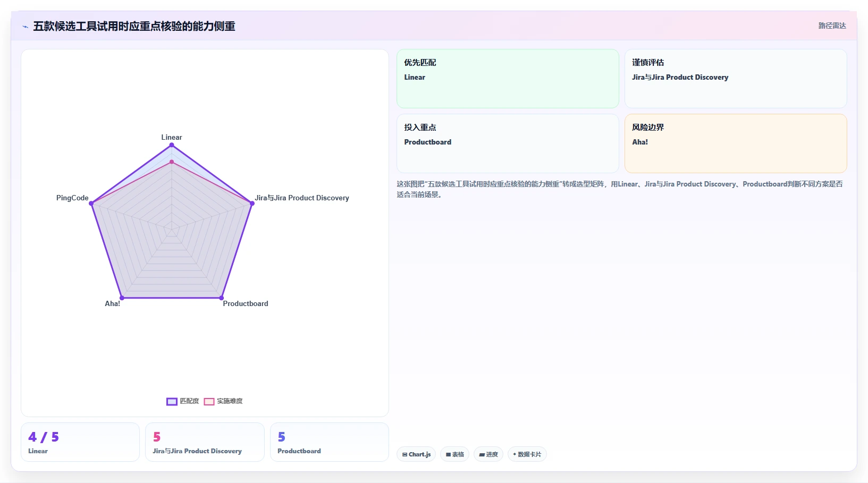This screenshot has height=483, width=868.
Task: Open the 风险边界 Aha! card
Action: click(736, 143)
